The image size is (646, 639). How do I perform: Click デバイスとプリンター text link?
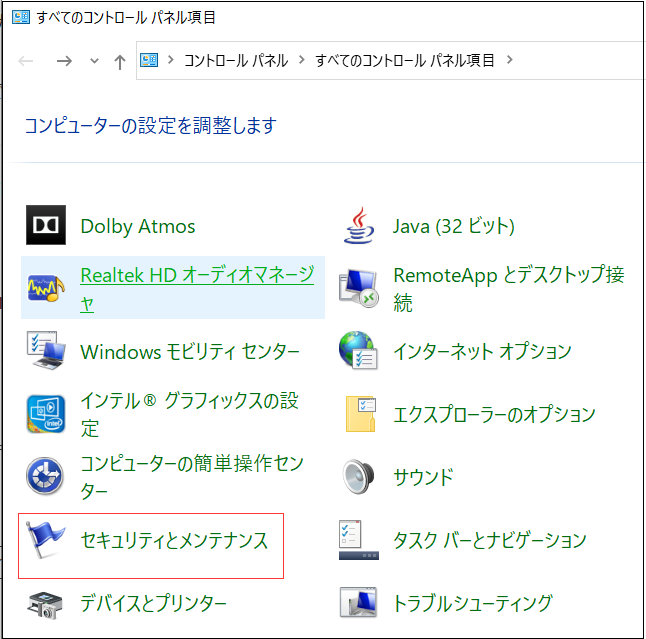[x=154, y=604]
